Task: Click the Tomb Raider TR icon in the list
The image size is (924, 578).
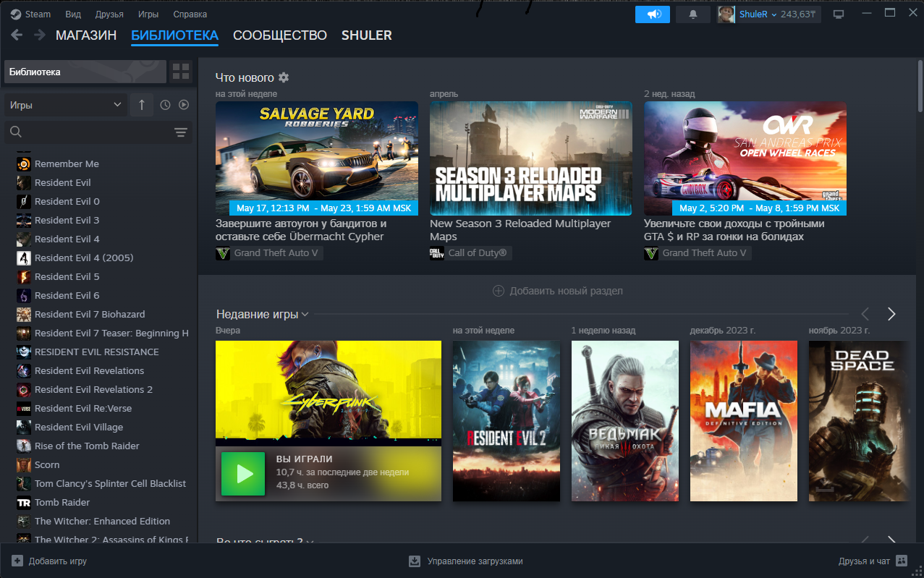Action: (24, 502)
